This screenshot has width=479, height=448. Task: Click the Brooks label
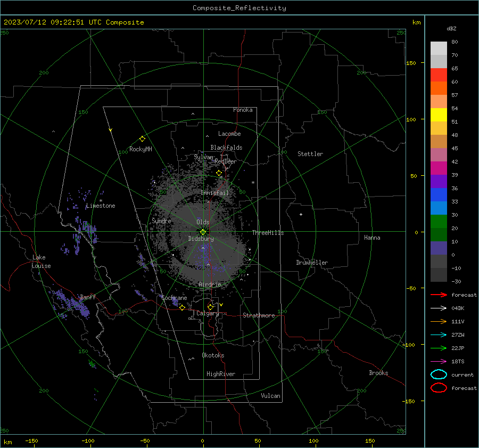378,373
